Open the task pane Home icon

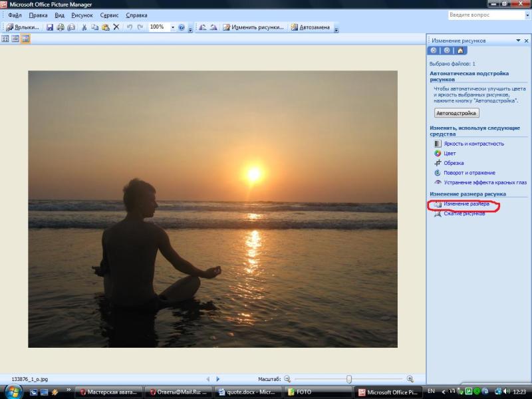point(460,50)
